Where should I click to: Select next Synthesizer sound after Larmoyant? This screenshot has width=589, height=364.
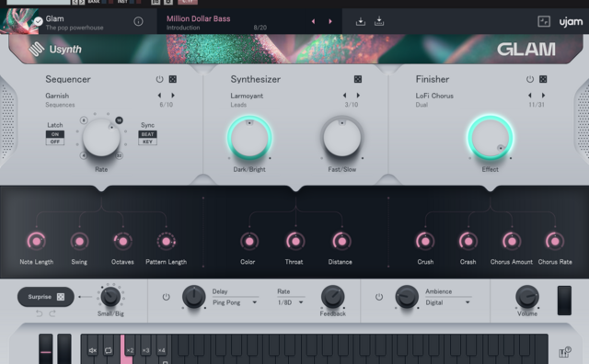pyautogui.click(x=358, y=96)
